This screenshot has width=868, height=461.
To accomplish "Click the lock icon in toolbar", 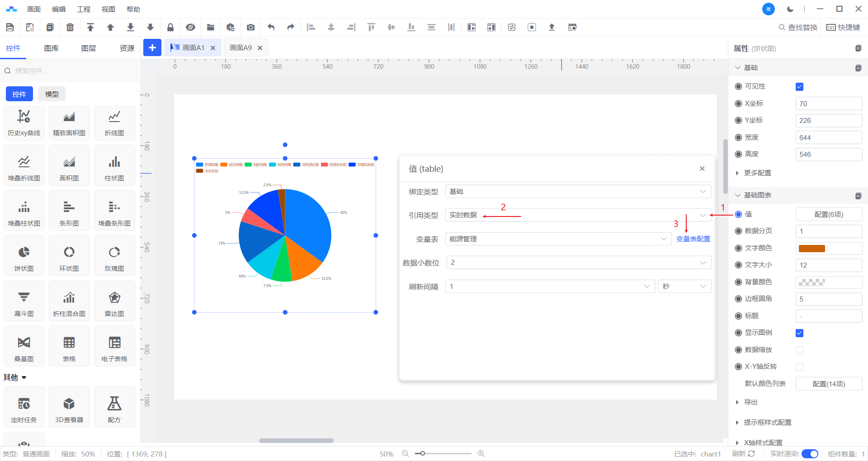I will (170, 28).
